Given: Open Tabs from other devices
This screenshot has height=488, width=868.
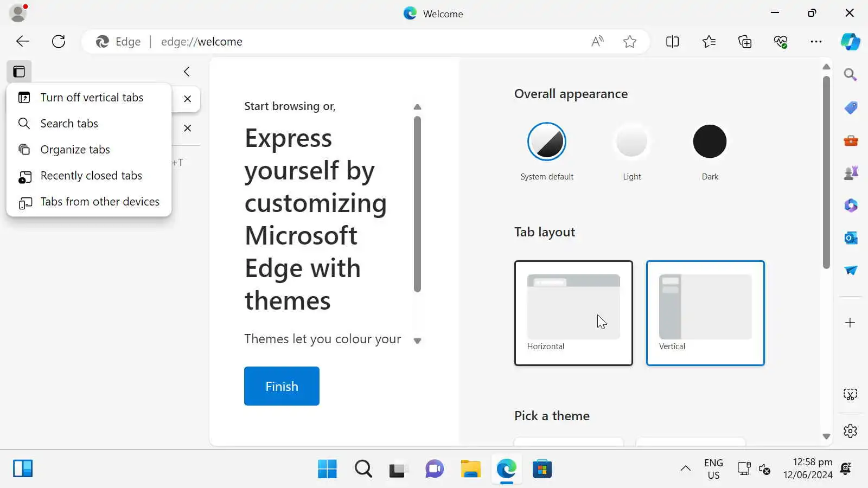Looking at the screenshot, I should coord(89,202).
